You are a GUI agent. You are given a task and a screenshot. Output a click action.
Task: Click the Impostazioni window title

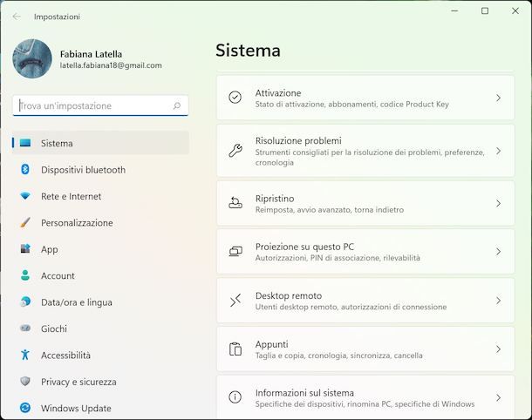[57, 17]
